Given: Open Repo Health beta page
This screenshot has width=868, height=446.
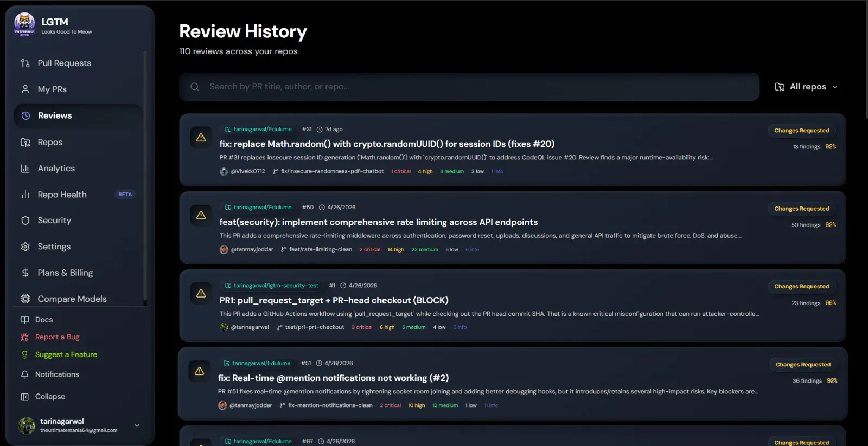Looking at the screenshot, I should pyautogui.click(x=78, y=194).
